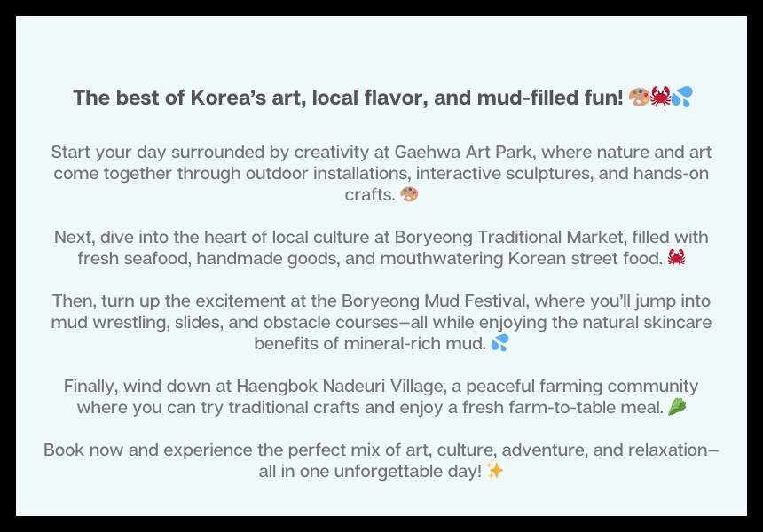The height and width of the screenshot is (532, 763).
Task: Click the leafy green emoji after "meal."
Action: click(677, 407)
